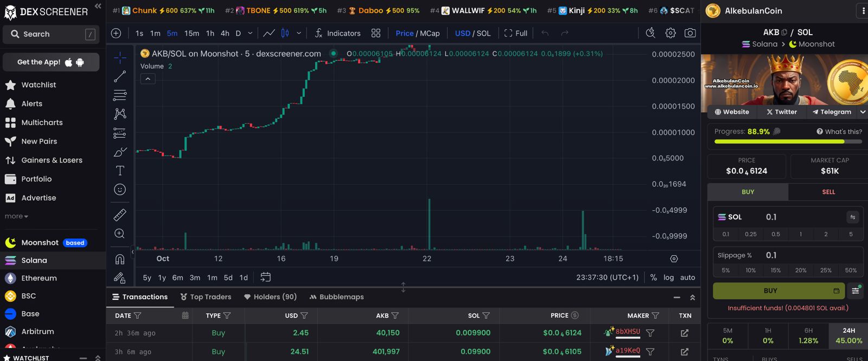
Task: Open the token Telegram link
Action: (832, 112)
